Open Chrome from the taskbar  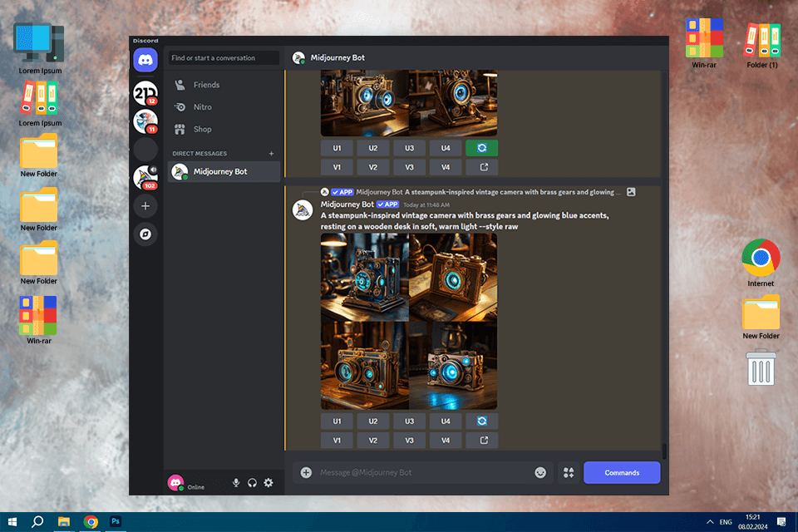point(91,522)
